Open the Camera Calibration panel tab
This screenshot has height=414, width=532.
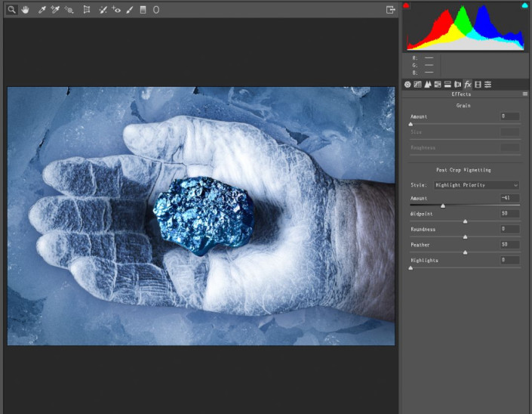[478, 85]
